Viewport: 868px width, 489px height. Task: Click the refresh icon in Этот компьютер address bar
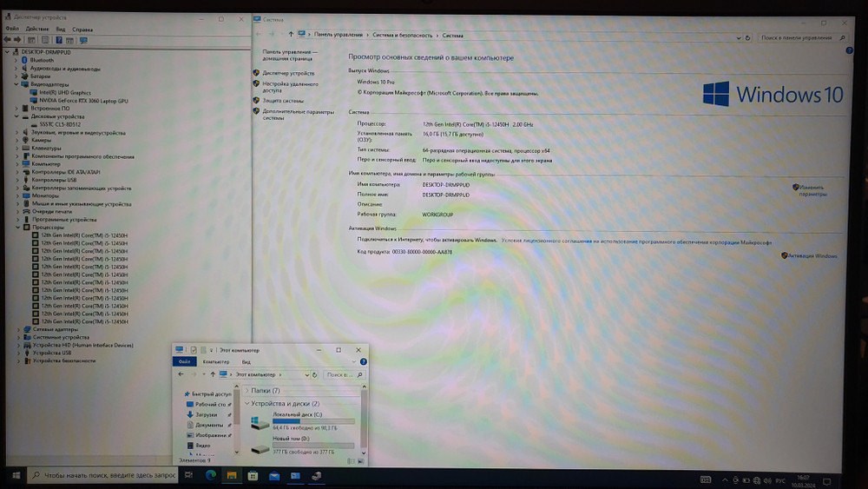pyautogui.click(x=314, y=375)
